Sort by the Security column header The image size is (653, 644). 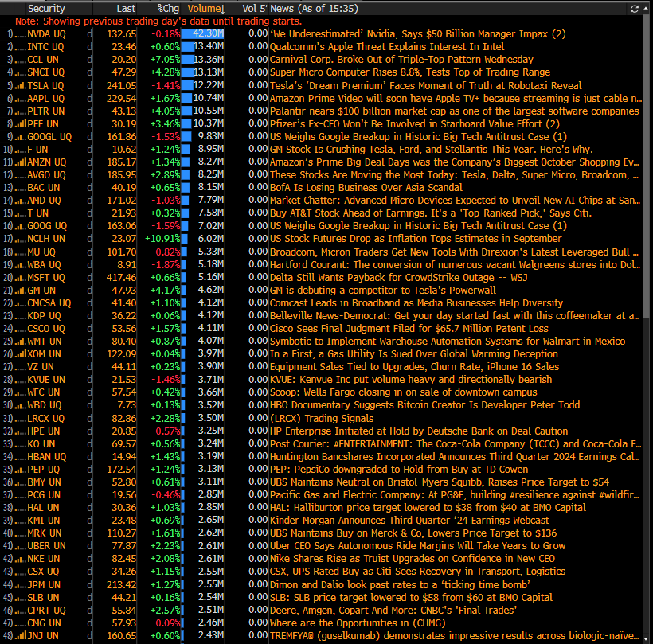46,8
